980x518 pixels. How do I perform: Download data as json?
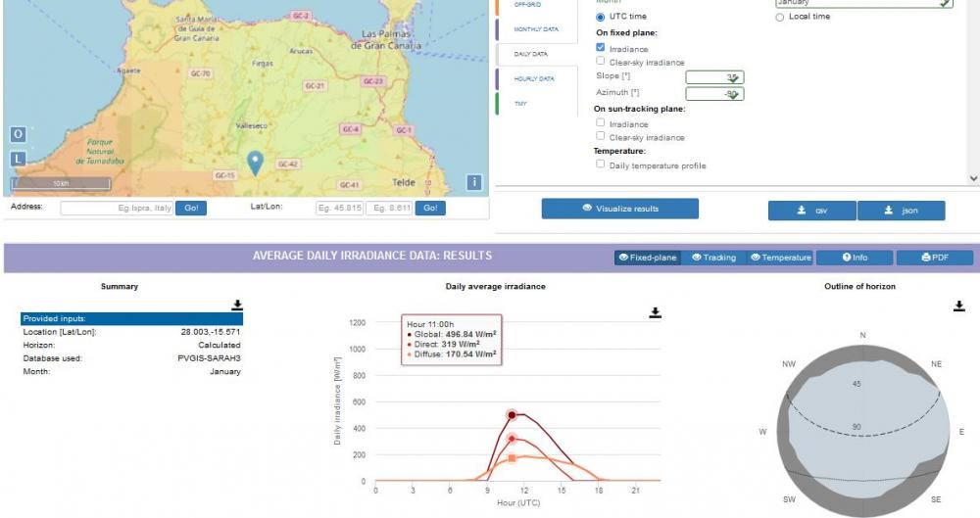pyautogui.click(x=901, y=211)
